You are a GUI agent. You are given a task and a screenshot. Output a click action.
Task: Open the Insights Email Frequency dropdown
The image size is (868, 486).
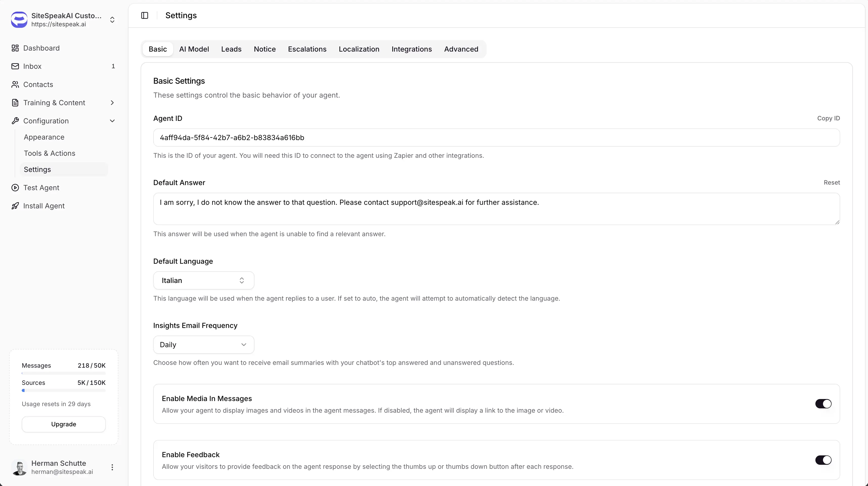click(x=203, y=344)
